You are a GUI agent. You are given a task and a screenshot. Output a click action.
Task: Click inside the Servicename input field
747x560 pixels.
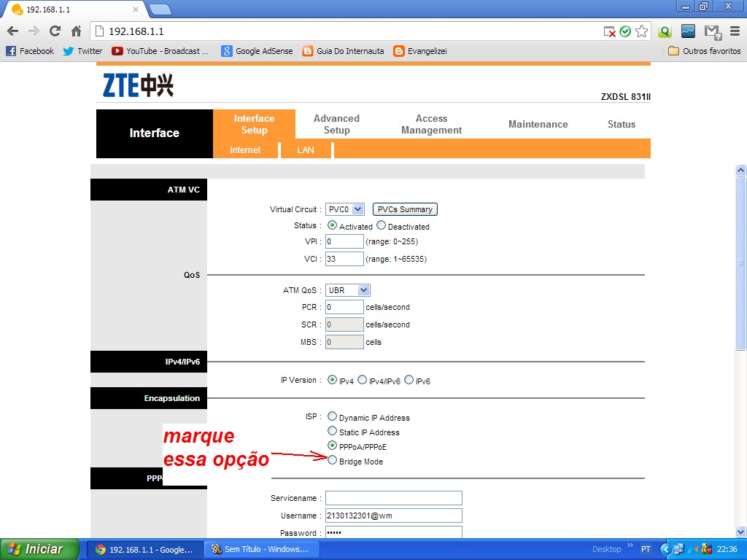(x=392, y=497)
